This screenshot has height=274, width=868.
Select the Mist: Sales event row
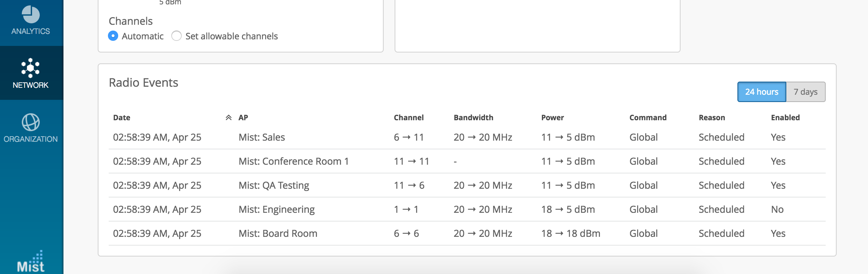[x=262, y=137]
